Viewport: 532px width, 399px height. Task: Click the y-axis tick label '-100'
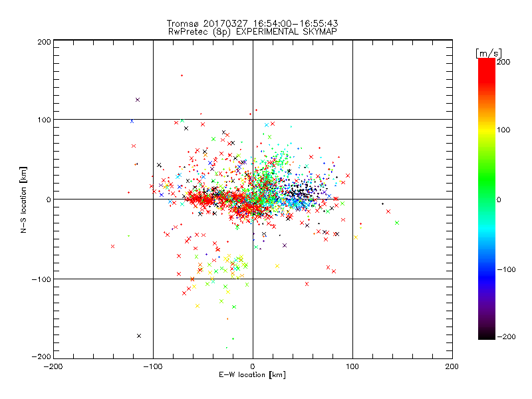[41, 279]
